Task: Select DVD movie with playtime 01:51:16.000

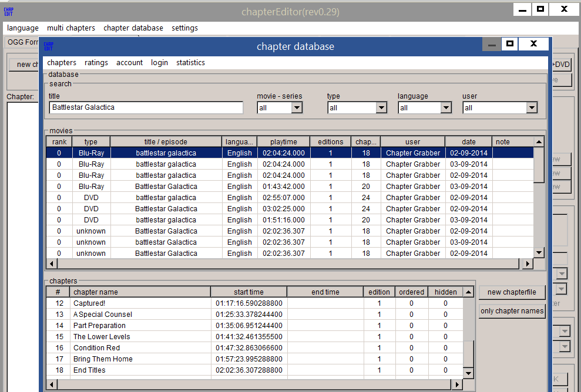Action: pyautogui.click(x=290, y=220)
